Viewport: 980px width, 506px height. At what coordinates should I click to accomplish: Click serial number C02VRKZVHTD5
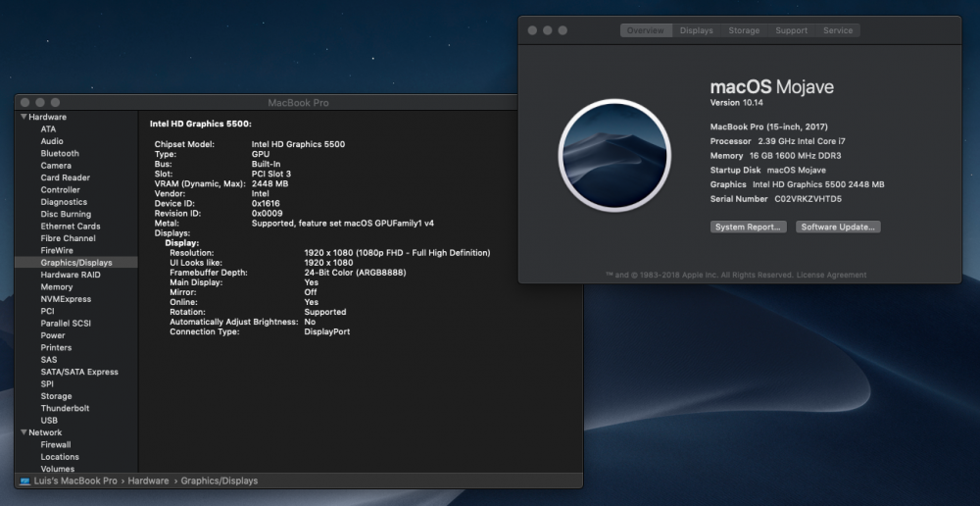pyautogui.click(x=808, y=199)
